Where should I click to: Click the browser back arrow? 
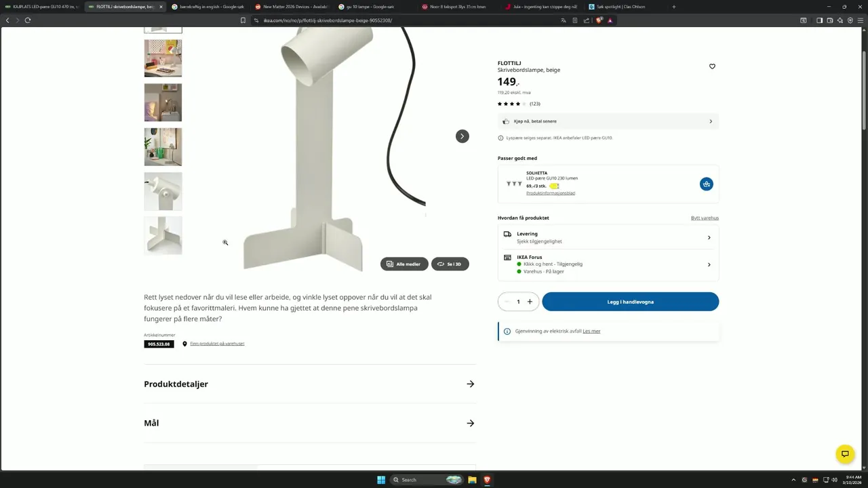(7, 20)
